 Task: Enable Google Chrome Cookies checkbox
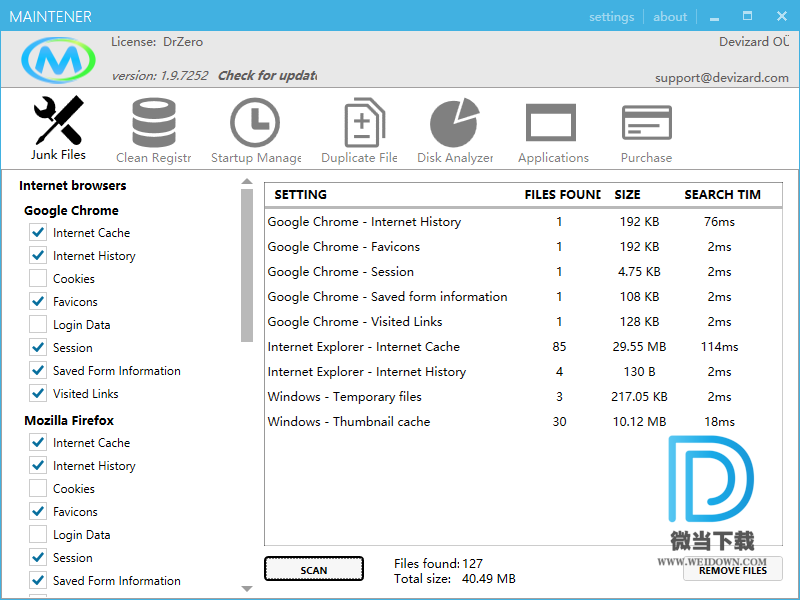[38, 279]
